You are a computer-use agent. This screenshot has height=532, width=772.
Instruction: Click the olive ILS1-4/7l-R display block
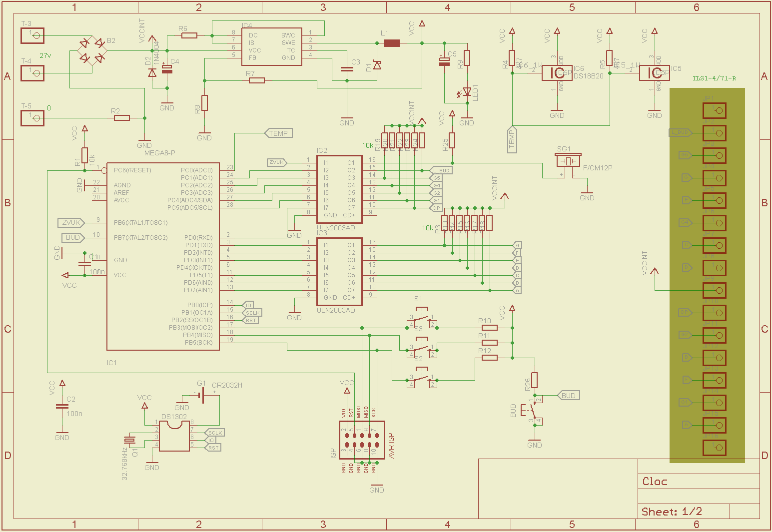click(x=707, y=275)
